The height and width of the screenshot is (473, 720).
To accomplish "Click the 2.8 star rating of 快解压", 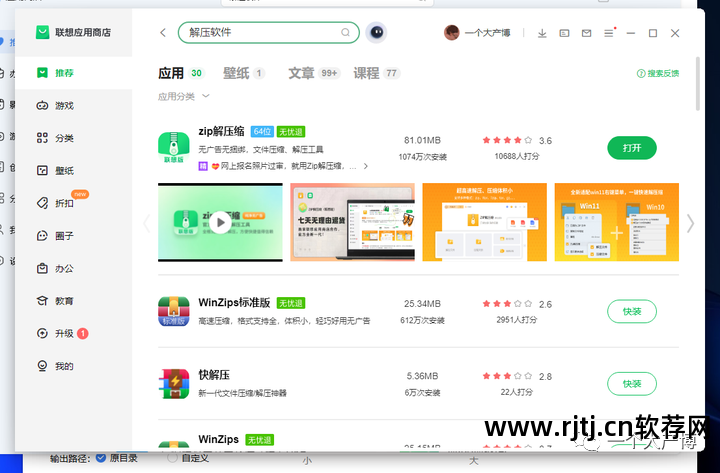I will [x=517, y=377].
